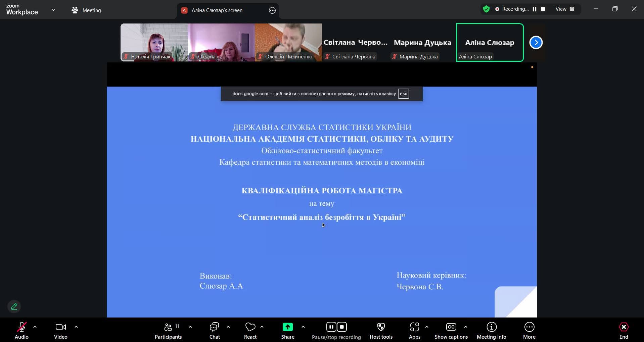Open the React emoji menu
This screenshot has height=342, width=644.
(250, 331)
